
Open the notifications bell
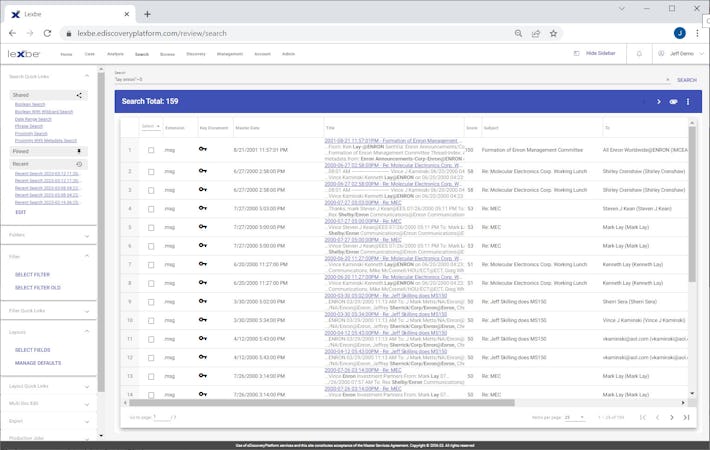pyautogui.click(x=639, y=53)
